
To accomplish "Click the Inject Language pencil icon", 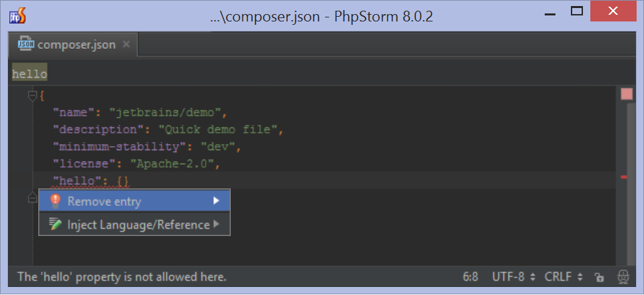I will [55, 224].
